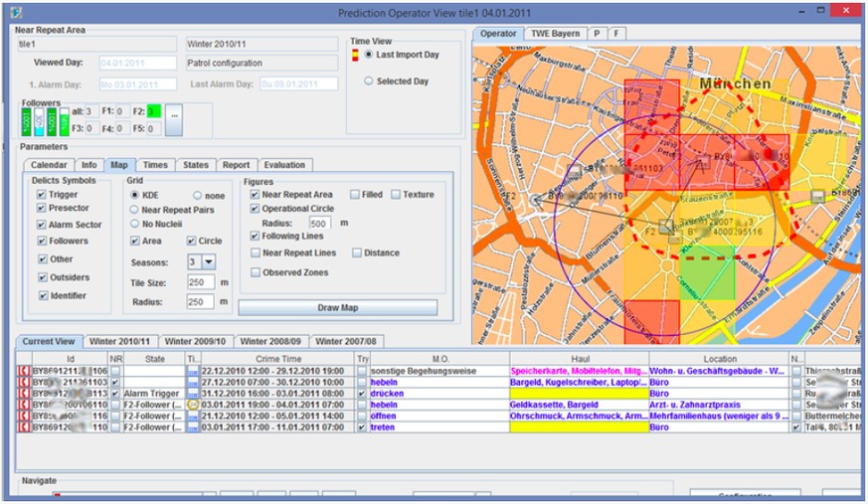Click the blue details icon in the Alarm Trigger row
Screen dimensions: 868x504
point(193,393)
